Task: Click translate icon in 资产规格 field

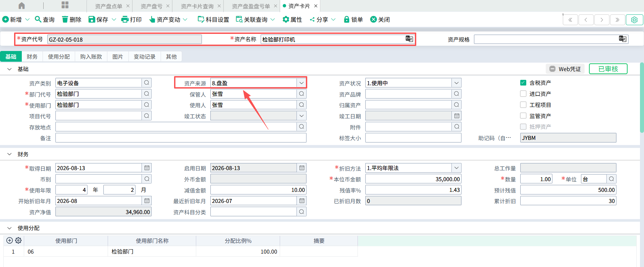Action: [622, 39]
